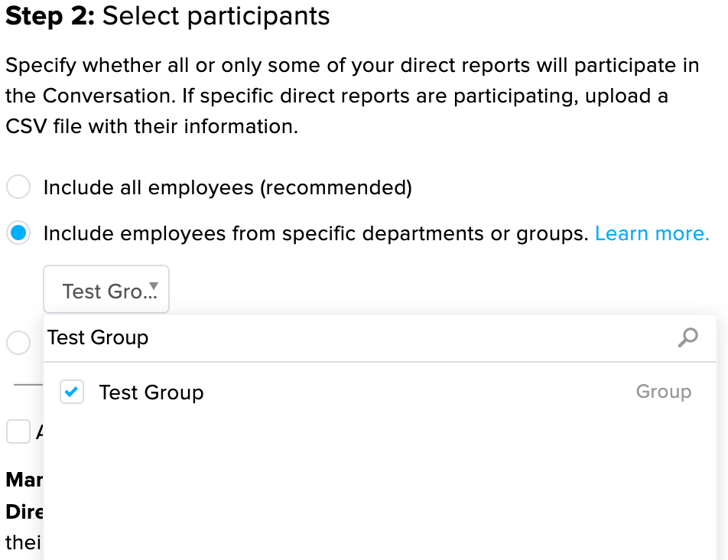Click the Step 2: Select participants heading
This screenshot has height=560, width=728.
[167, 16]
